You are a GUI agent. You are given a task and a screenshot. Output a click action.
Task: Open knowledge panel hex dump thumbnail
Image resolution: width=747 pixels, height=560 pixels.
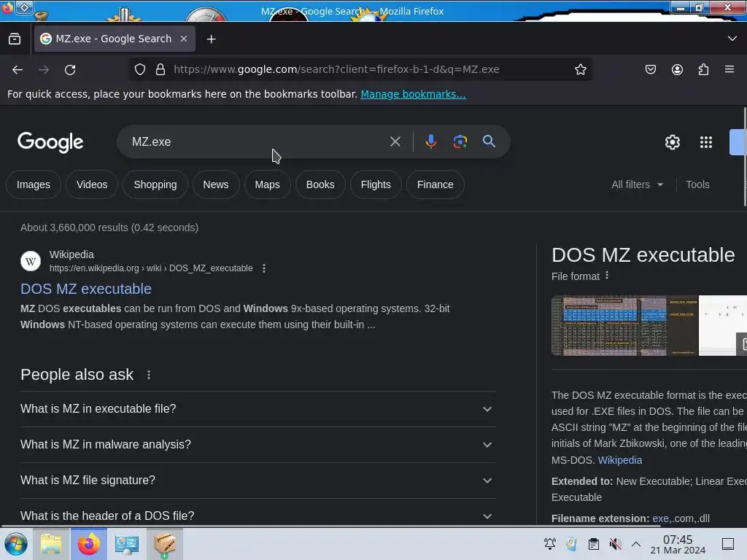[x=624, y=326]
